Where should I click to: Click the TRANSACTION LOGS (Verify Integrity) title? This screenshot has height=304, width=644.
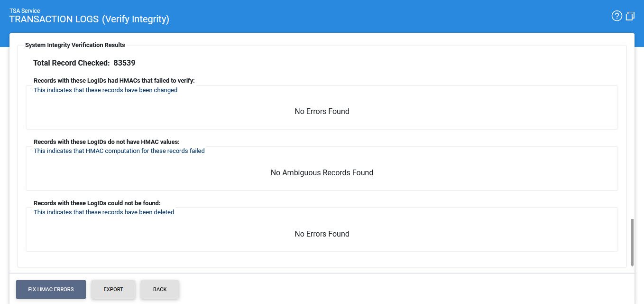pos(89,19)
